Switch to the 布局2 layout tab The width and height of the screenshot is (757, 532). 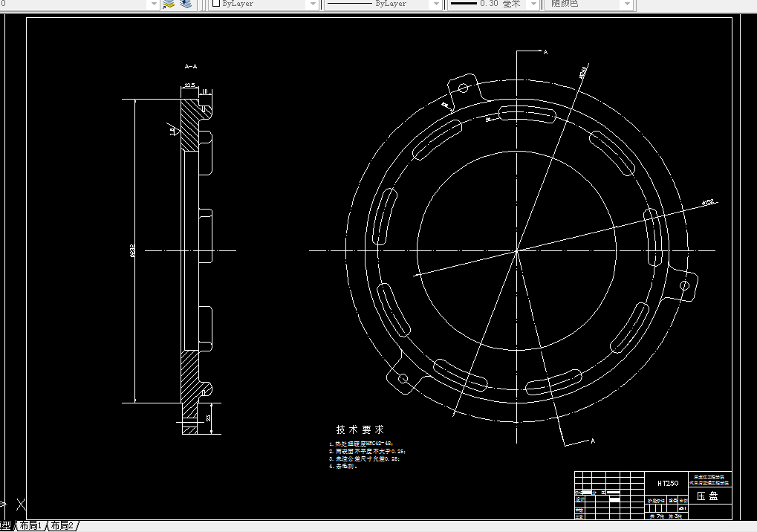click(62, 525)
